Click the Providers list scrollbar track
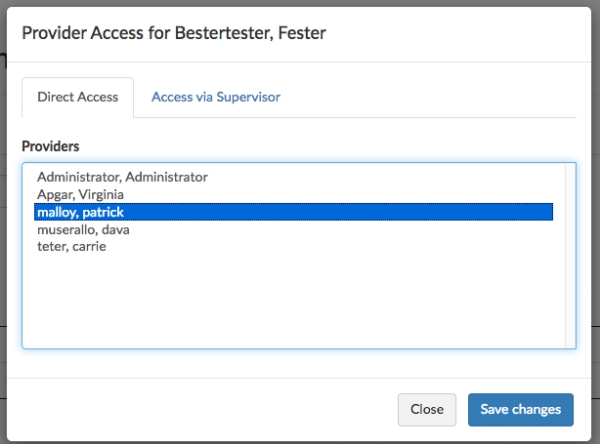Screen dimensions: 600x444 click(570, 256)
